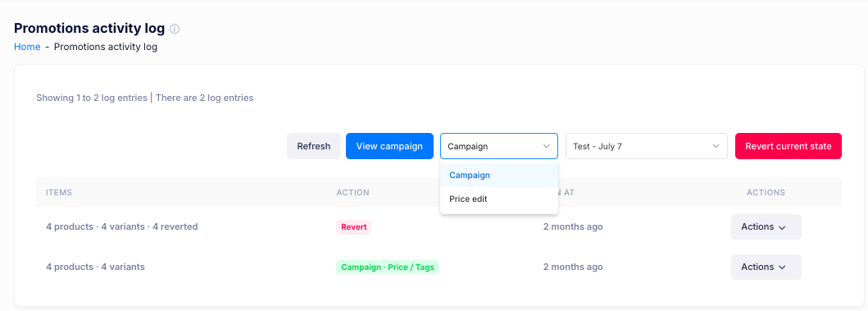Click the info icon beside the page title
868x311 pixels.
coord(175,29)
